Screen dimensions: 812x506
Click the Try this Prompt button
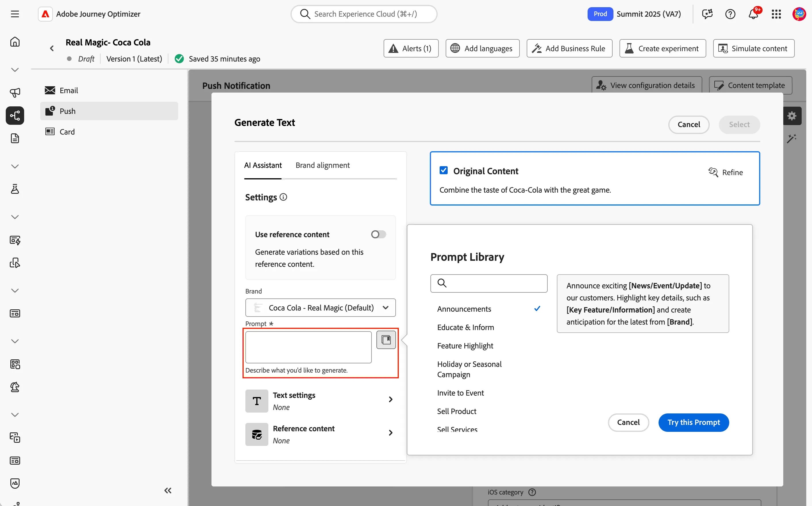[694, 422]
